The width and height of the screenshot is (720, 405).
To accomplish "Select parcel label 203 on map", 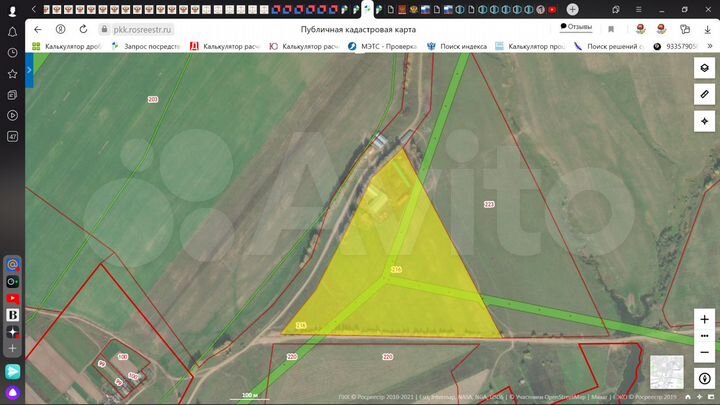I will coord(153,99).
